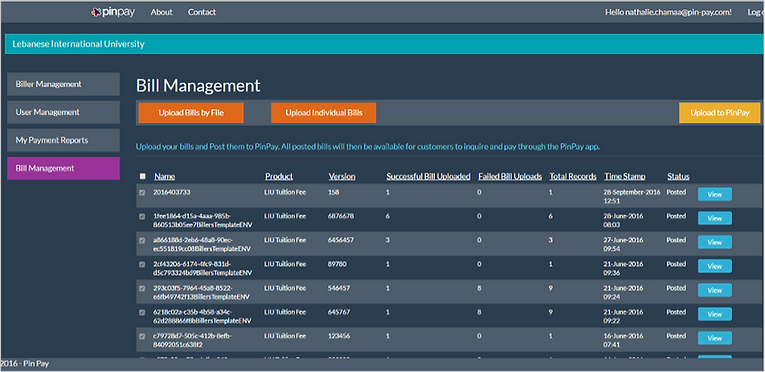Toggle the checkbox for the c79728d7 bill row

(x=142, y=336)
